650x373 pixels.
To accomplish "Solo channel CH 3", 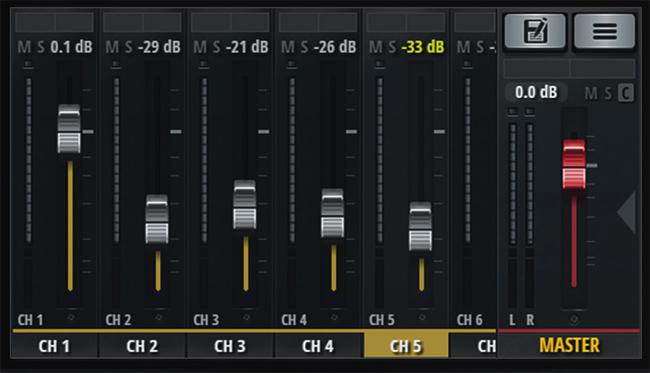I will pos(216,47).
